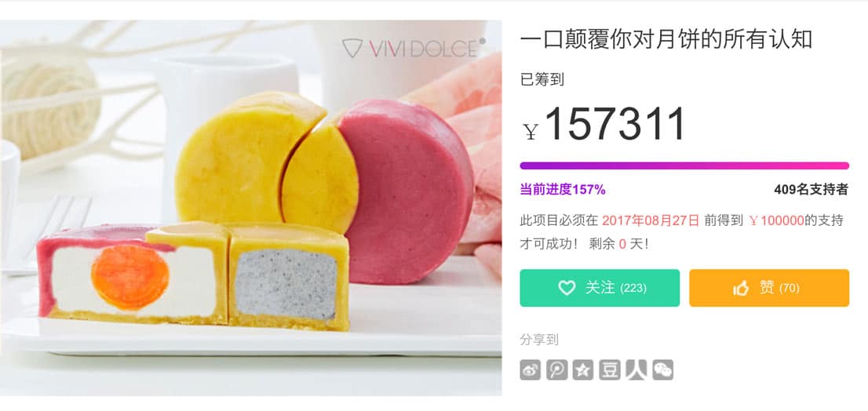868x411 pixels.
Task: Like the project via 赞 (70) label
Action: tap(779, 288)
